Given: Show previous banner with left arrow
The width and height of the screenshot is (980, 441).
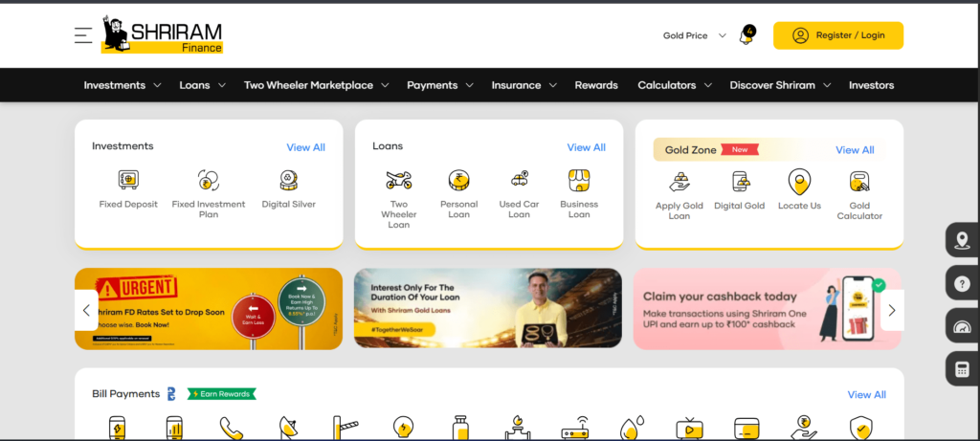Looking at the screenshot, I should [86, 310].
